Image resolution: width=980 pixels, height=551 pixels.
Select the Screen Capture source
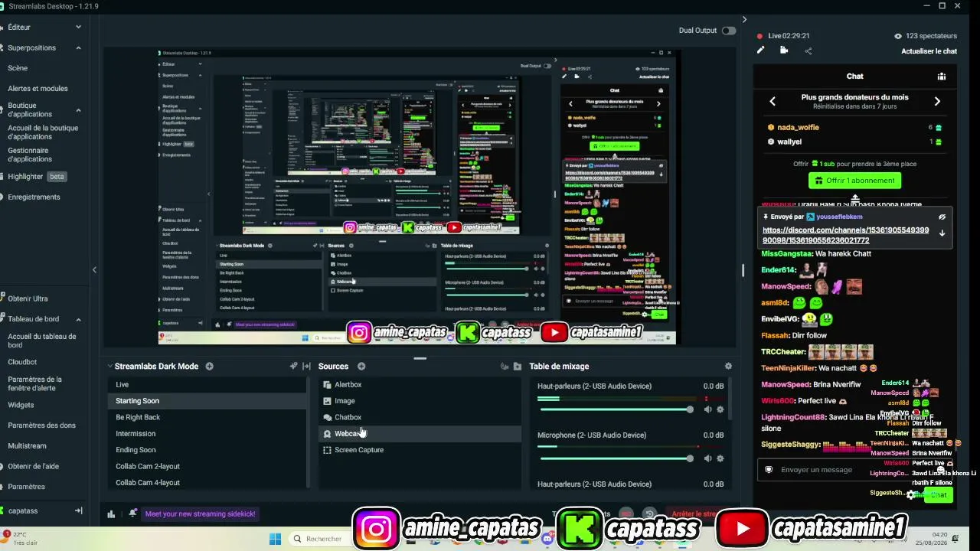click(420, 450)
